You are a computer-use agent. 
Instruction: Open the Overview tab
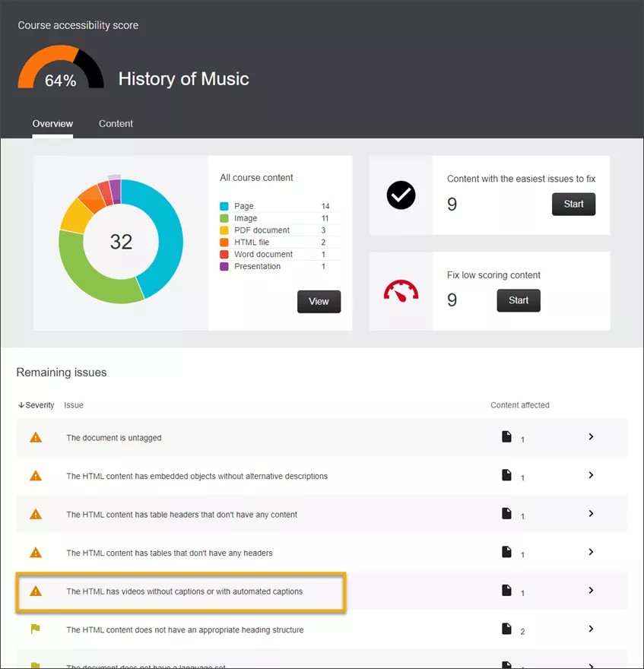(52, 123)
